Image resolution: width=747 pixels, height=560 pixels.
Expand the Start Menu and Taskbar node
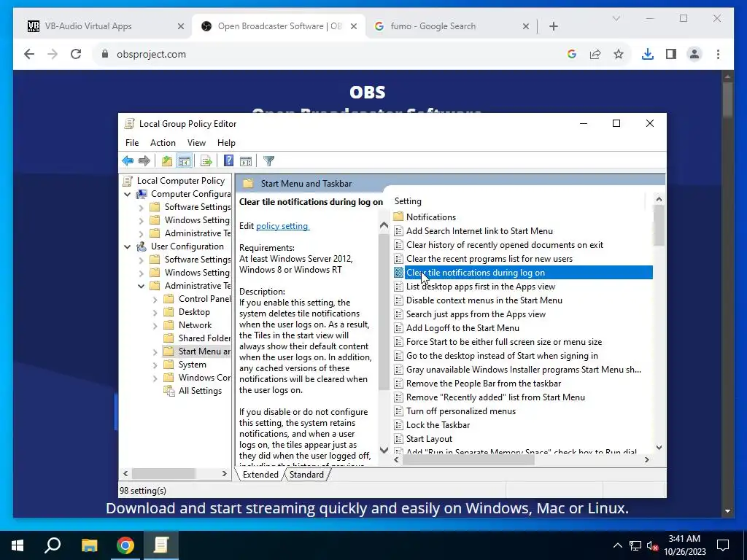155,352
